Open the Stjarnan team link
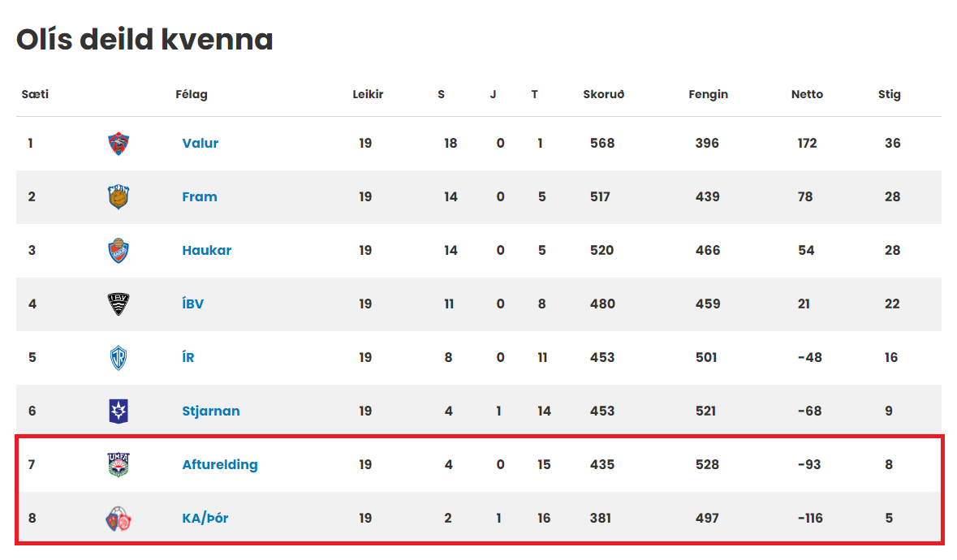Viewport: 957px width, 560px height. click(211, 411)
